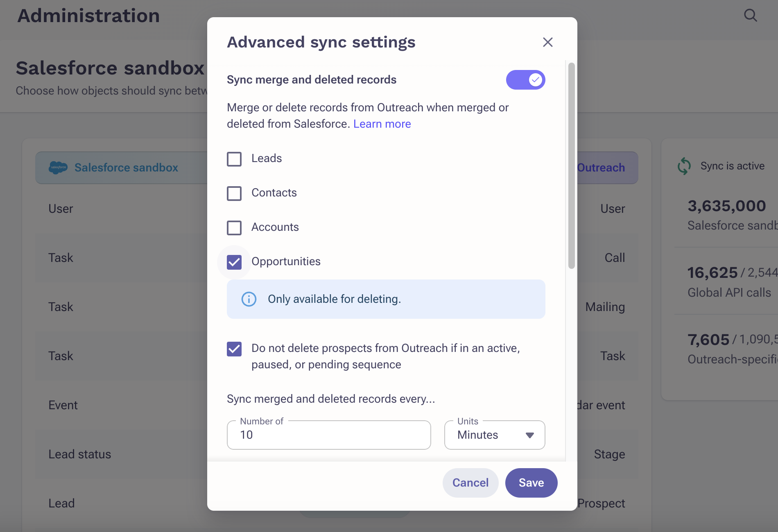Click the Only available for deleting notice
The width and height of the screenshot is (778, 532).
(x=386, y=299)
